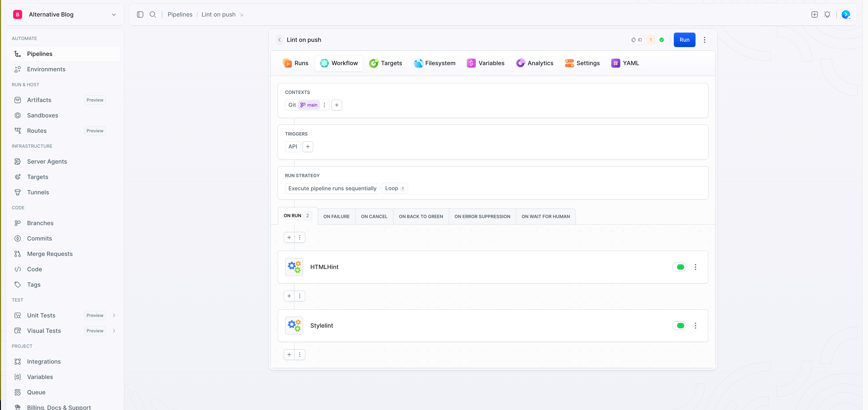This screenshot has height=410, width=868.
Task: Select ON WAIT FOR HUMAN tab
Action: coord(545,217)
